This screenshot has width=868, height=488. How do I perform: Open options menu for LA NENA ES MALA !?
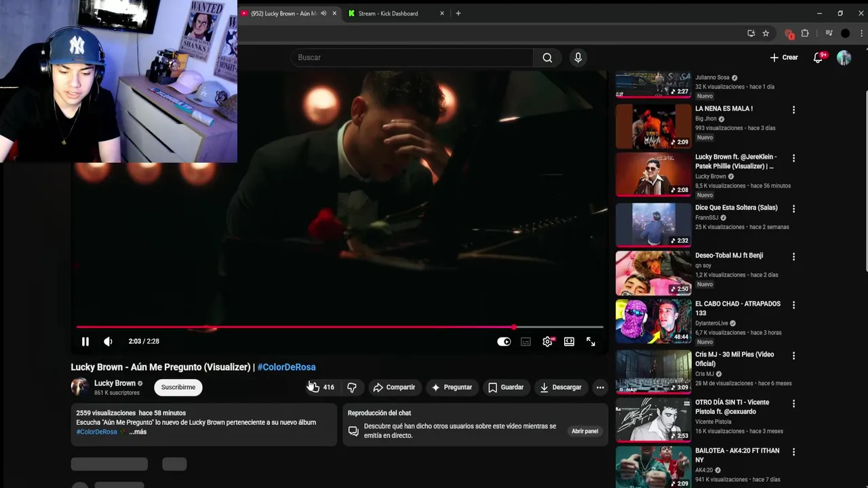pyautogui.click(x=793, y=110)
